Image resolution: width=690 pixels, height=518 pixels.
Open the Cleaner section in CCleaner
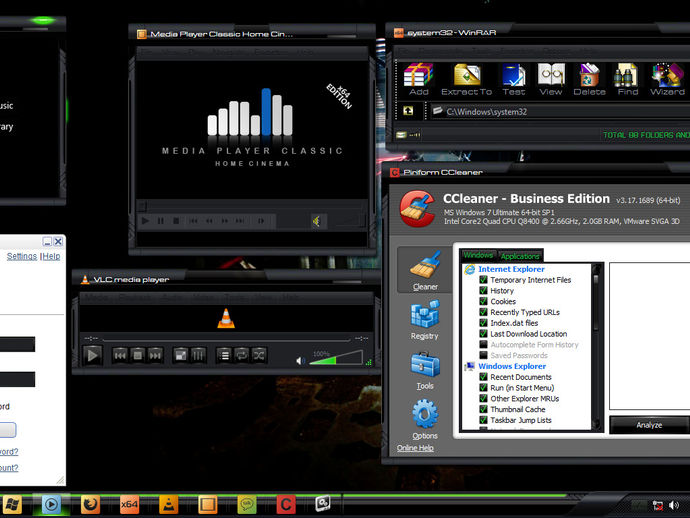[425, 270]
